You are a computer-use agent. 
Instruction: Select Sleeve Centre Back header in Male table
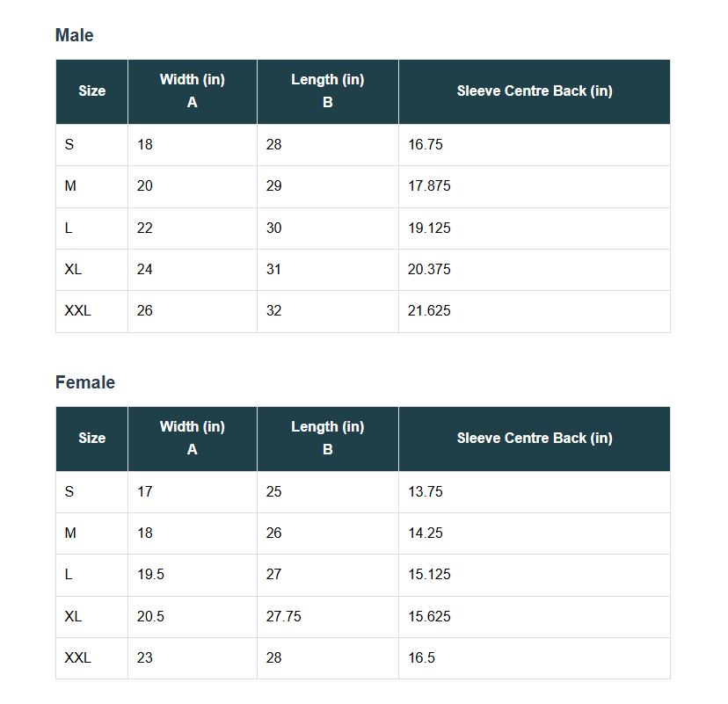pos(534,91)
